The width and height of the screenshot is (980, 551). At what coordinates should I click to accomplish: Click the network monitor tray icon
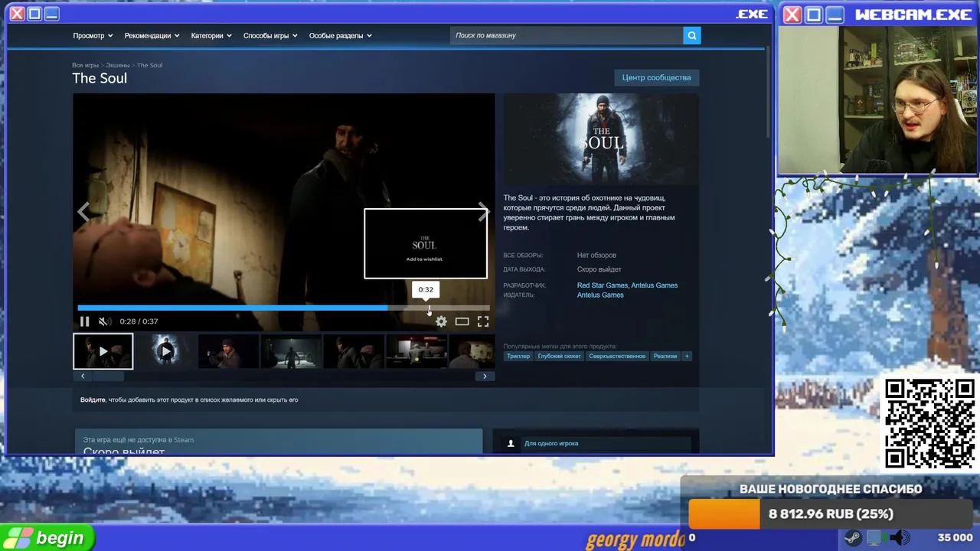click(x=875, y=538)
